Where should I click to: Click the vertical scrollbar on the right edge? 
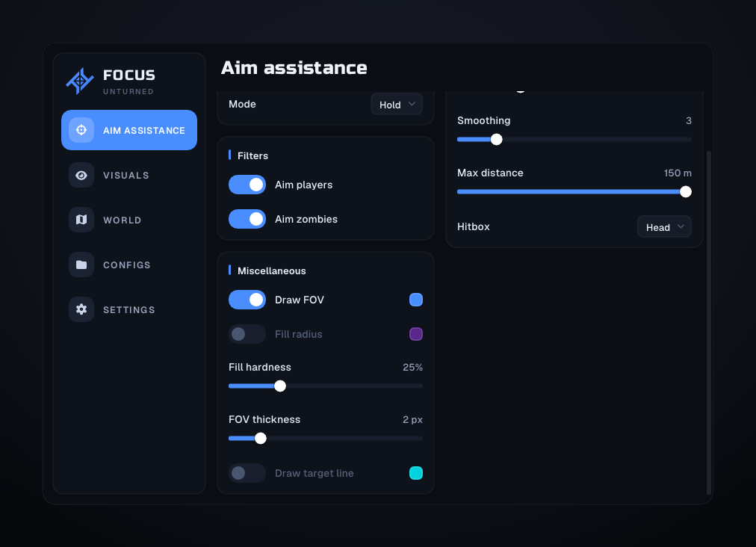pyautogui.click(x=709, y=323)
